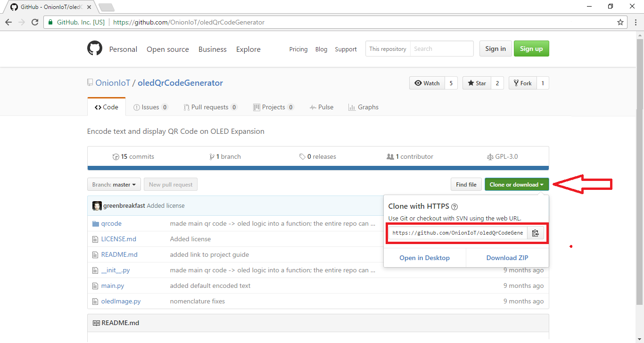Screen dimensions: 644x343
Task: Click Explore in navigation
Action: [x=248, y=49]
